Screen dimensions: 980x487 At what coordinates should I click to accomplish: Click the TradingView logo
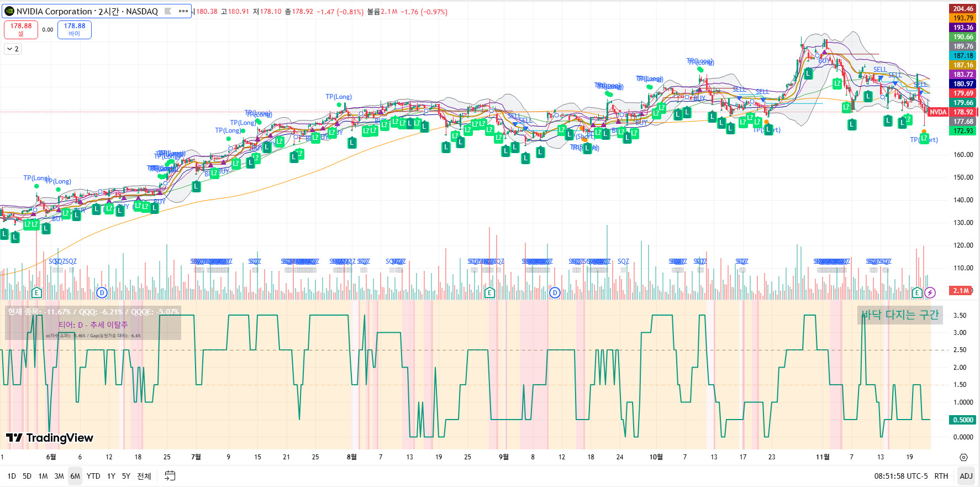point(50,438)
